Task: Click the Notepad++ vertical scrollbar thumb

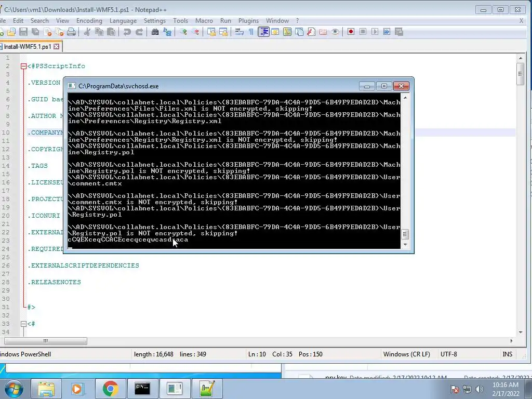Action: 521,74
